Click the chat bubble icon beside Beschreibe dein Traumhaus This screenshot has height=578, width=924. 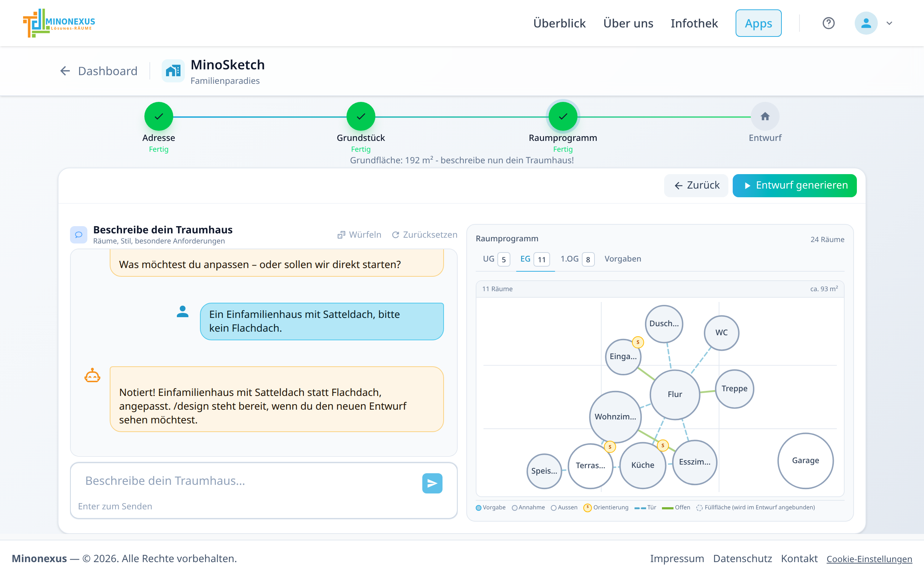[79, 234]
